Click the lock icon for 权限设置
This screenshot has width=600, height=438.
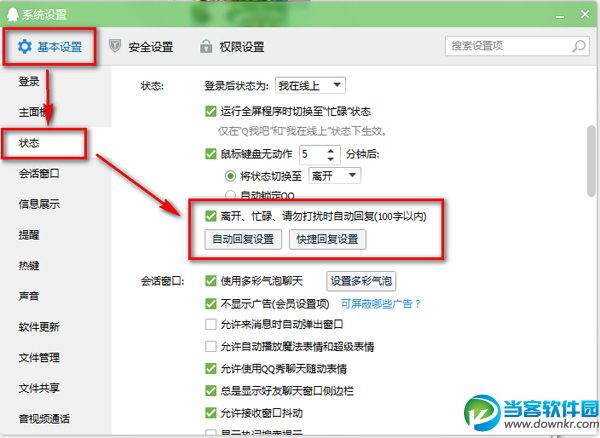(x=206, y=46)
